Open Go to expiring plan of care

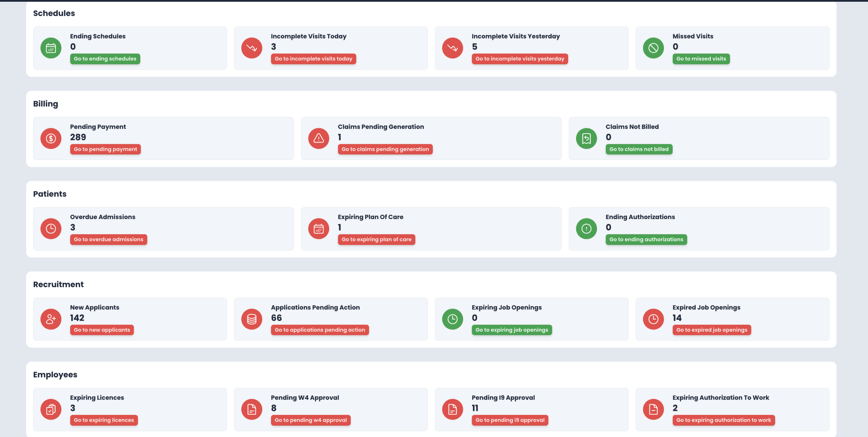click(376, 240)
